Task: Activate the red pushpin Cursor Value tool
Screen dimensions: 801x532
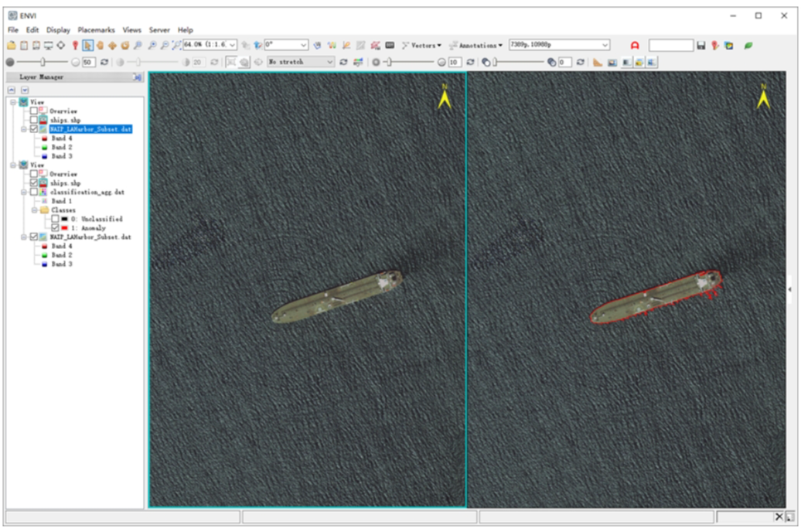Action: [75, 46]
